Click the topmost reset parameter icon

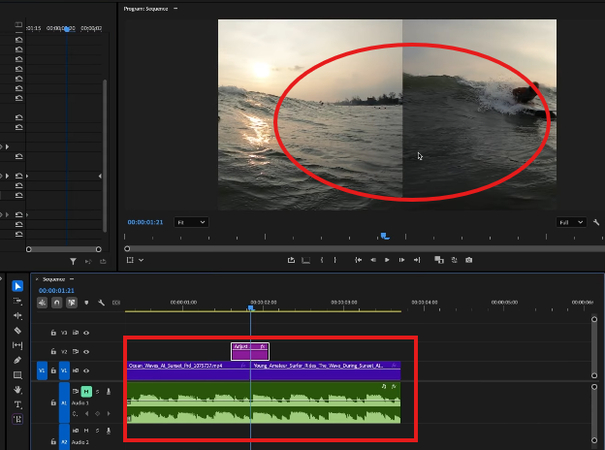19,40
